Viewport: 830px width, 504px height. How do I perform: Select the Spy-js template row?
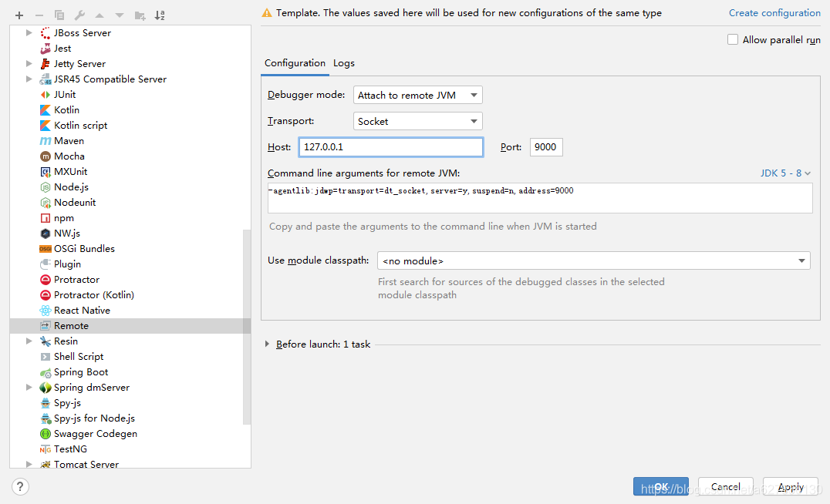130,403
